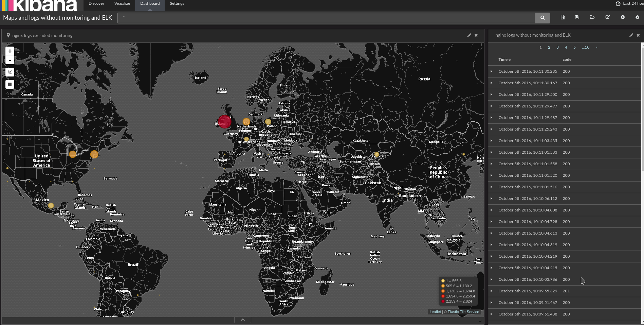
Task: Select the Dashboard tab
Action: pyautogui.click(x=150, y=3)
